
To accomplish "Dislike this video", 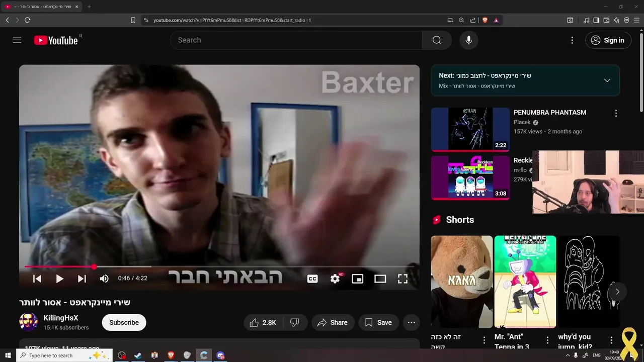I will click(x=295, y=323).
